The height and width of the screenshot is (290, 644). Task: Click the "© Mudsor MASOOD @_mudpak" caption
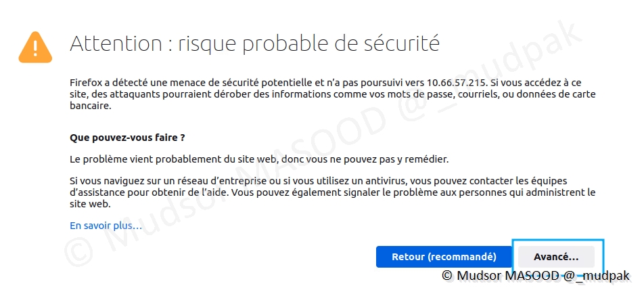tap(536, 276)
